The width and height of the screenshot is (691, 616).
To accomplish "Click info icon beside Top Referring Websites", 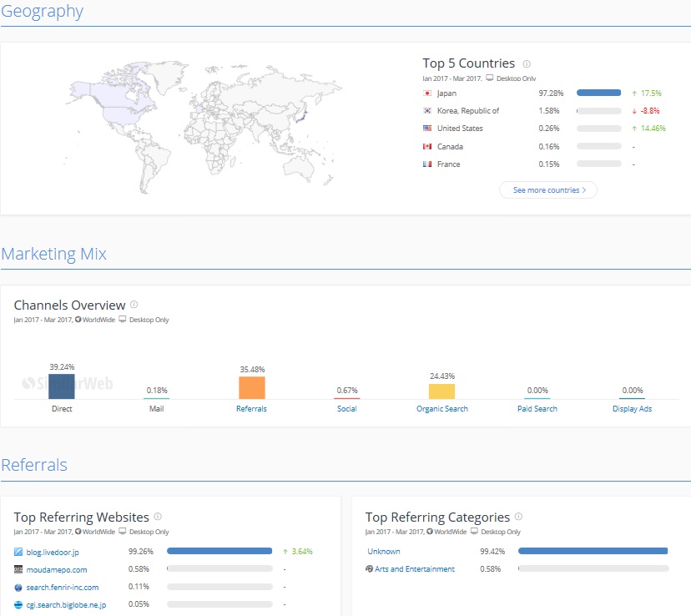I will 158,518.
